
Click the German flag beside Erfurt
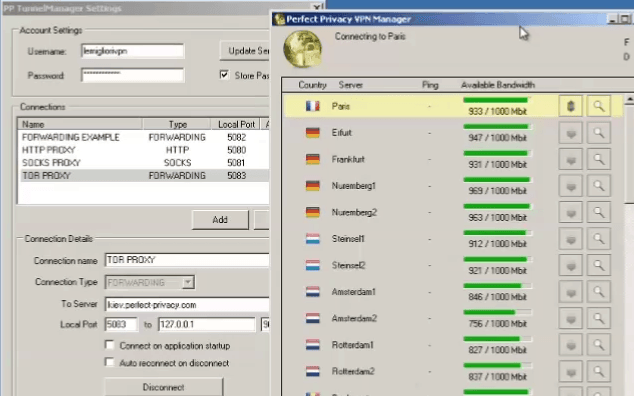tap(313, 133)
